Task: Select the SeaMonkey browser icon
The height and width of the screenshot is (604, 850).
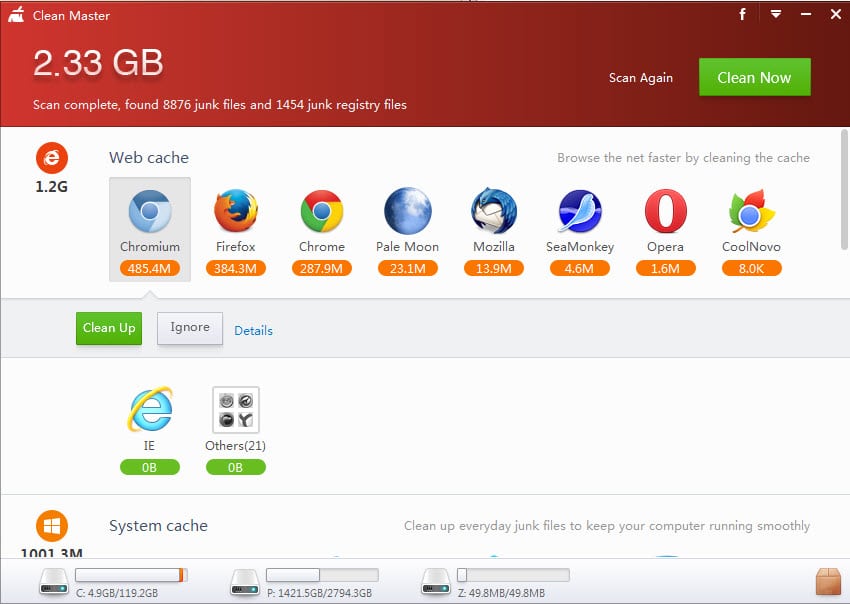Action: [579, 211]
